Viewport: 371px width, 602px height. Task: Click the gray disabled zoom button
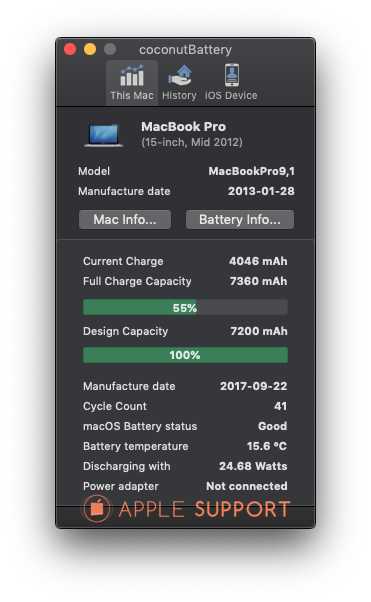[x=110, y=49]
